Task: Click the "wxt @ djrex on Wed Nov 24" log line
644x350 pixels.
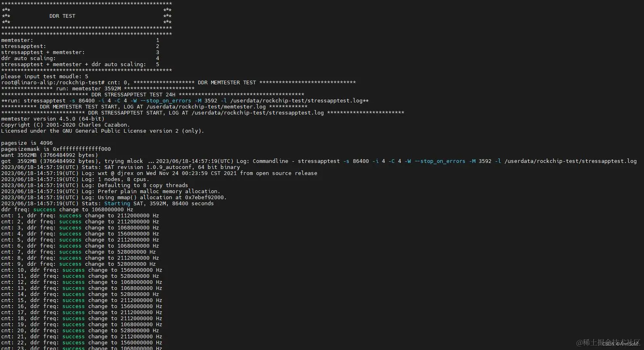Action: point(159,173)
